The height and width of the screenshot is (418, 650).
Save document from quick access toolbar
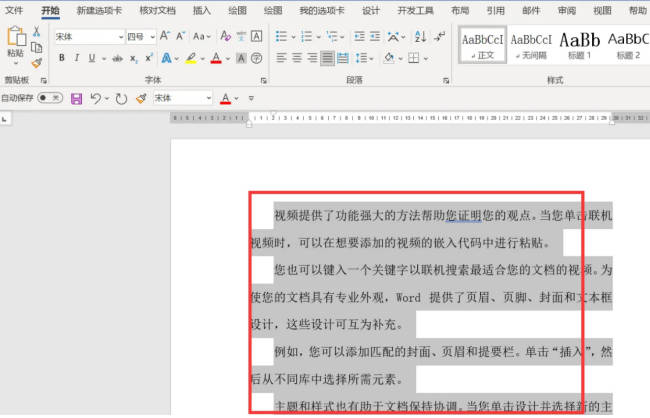click(76, 98)
